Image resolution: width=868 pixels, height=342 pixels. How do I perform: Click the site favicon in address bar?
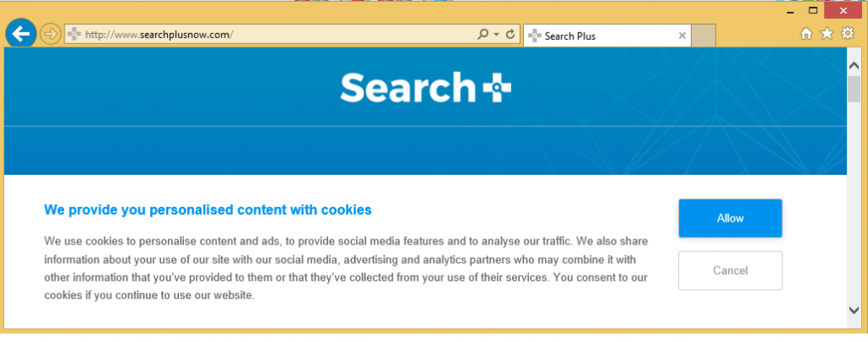tap(74, 35)
